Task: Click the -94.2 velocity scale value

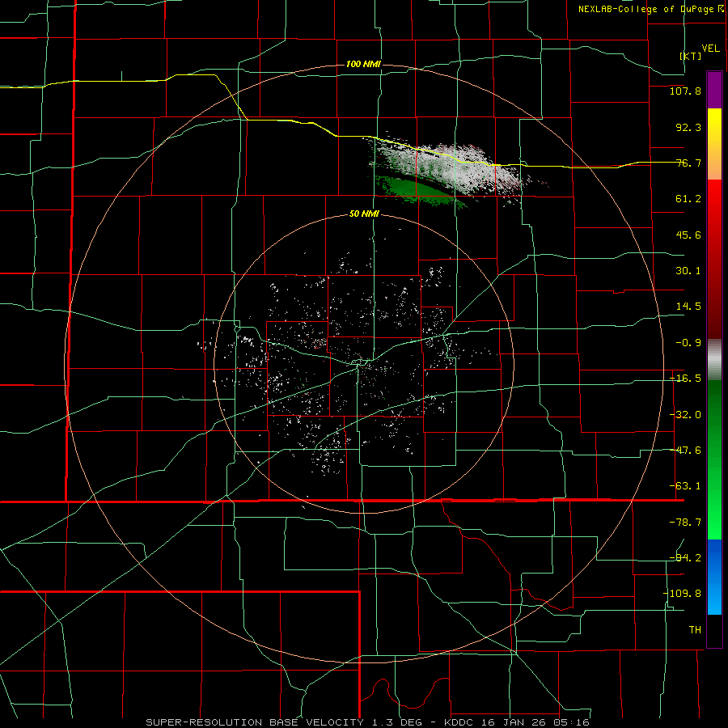Action: click(685, 558)
